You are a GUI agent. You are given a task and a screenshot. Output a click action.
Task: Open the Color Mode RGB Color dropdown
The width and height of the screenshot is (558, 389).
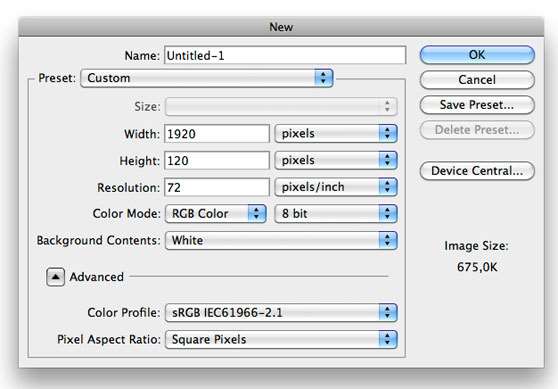click(216, 214)
